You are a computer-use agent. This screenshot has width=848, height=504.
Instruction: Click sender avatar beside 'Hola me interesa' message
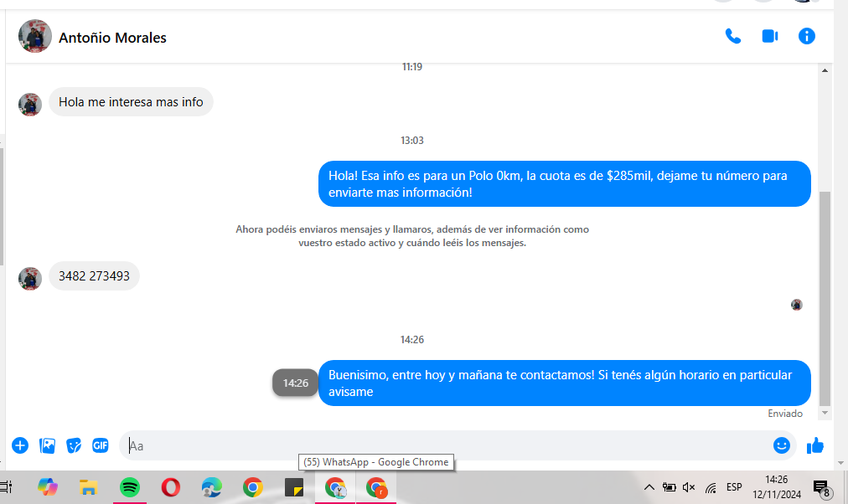[x=29, y=105]
